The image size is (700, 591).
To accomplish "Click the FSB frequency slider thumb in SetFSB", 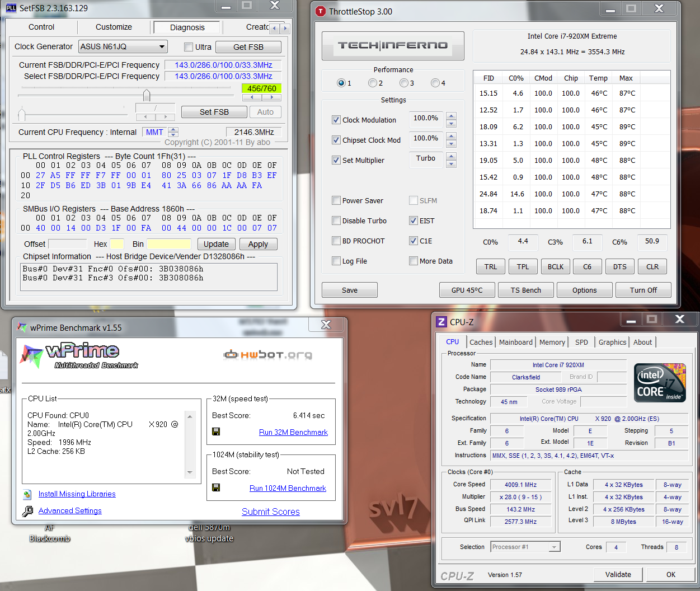I will pos(147,95).
